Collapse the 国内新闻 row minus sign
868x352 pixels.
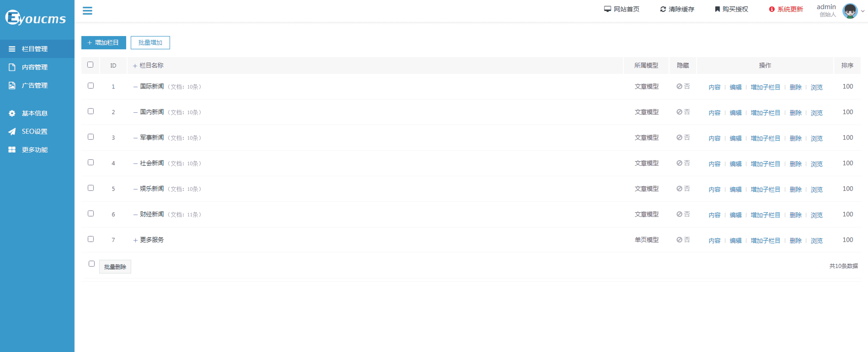pos(135,112)
